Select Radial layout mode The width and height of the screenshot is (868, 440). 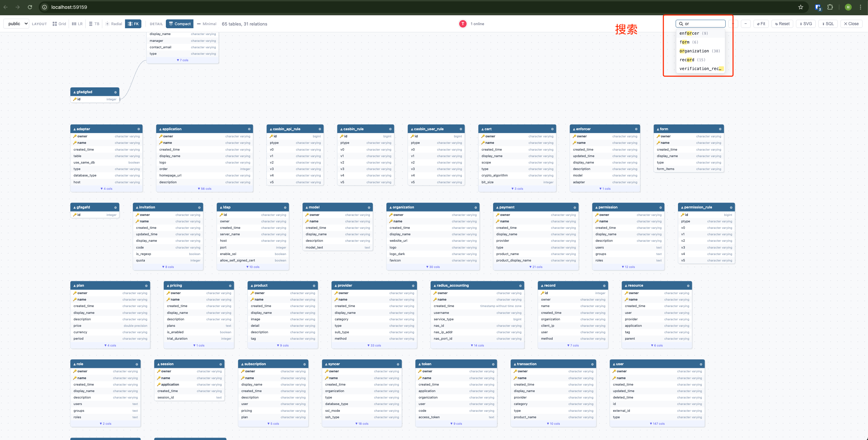pos(114,24)
